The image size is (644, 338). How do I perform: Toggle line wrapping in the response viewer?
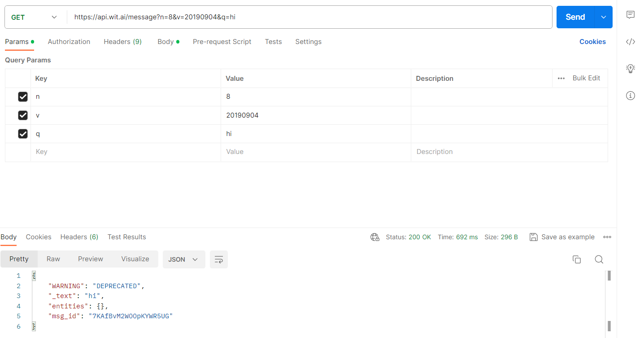(x=218, y=259)
